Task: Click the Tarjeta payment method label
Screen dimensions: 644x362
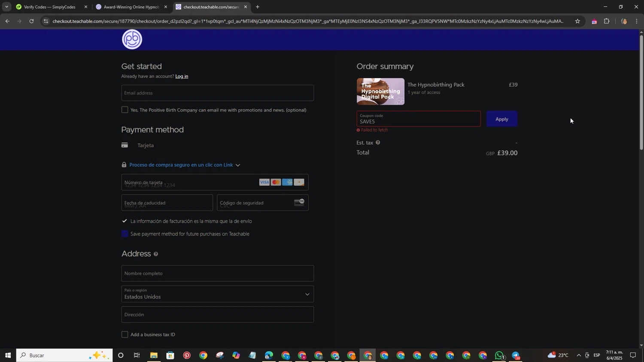Action: click(146, 145)
